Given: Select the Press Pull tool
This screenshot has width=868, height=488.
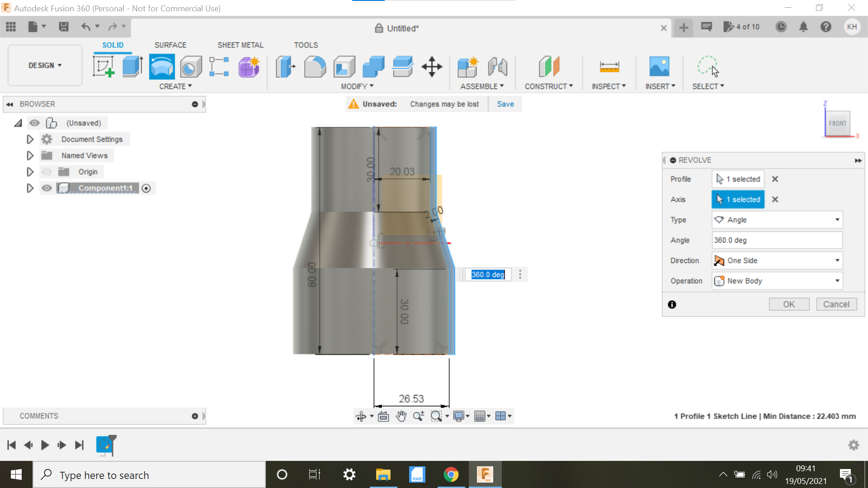Looking at the screenshot, I should (x=285, y=66).
